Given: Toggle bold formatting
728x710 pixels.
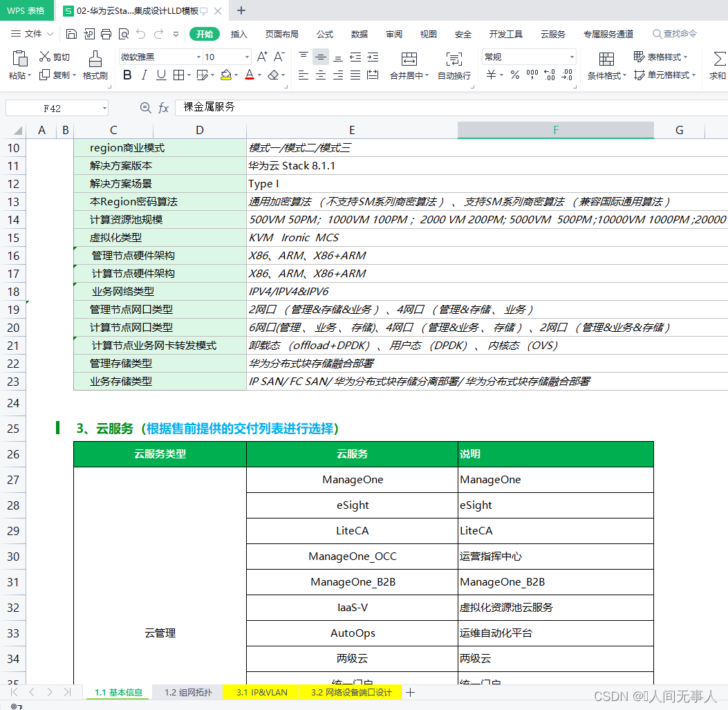Looking at the screenshot, I should [127, 75].
